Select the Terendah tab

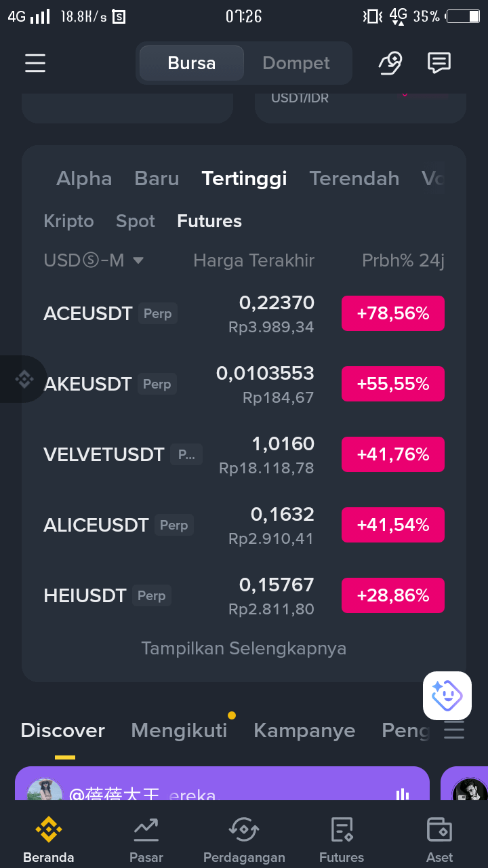tap(354, 178)
